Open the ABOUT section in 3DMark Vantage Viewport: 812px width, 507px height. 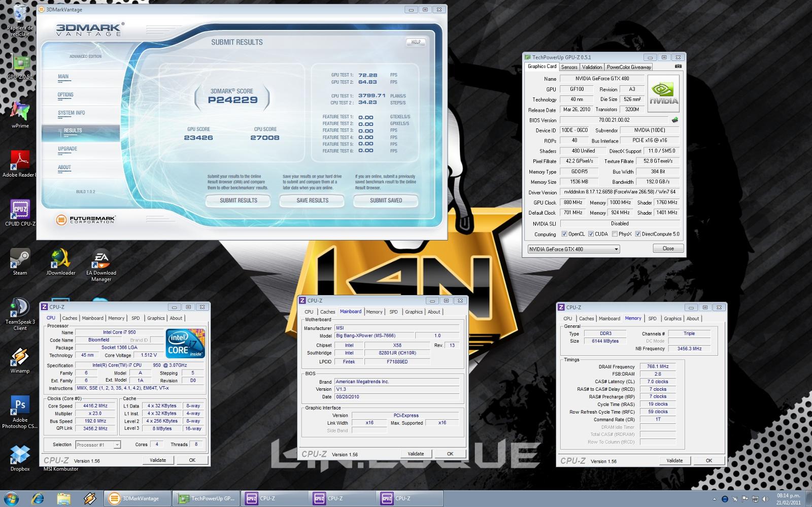tap(64, 167)
